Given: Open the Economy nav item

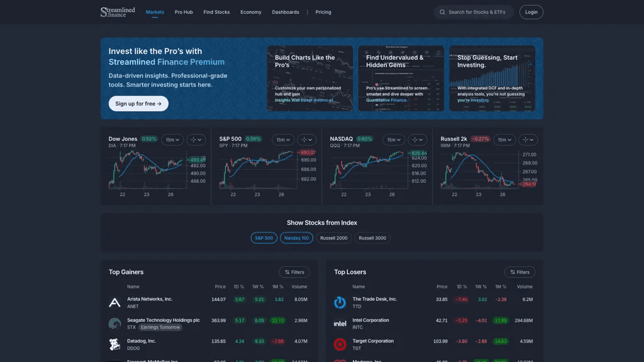Looking at the screenshot, I should pos(250,13).
